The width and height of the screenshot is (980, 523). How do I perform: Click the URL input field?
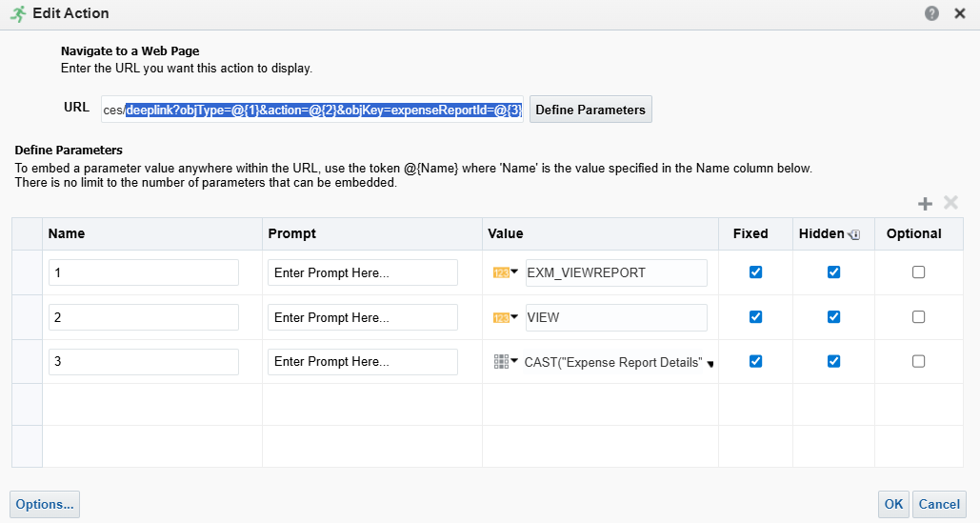point(312,110)
